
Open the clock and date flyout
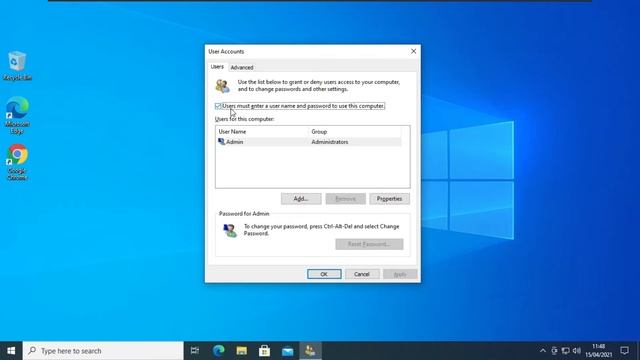(599, 351)
